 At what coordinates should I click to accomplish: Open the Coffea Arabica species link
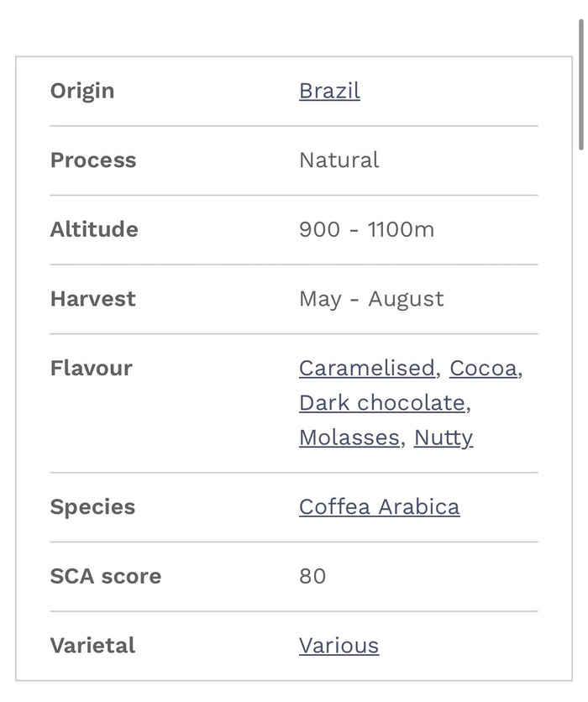[379, 506]
